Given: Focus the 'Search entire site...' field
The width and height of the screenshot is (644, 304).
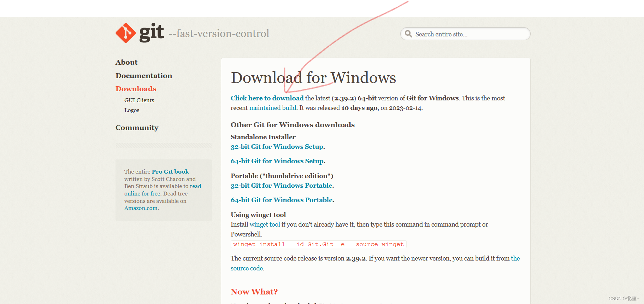Looking at the screenshot, I should pos(465,34).
